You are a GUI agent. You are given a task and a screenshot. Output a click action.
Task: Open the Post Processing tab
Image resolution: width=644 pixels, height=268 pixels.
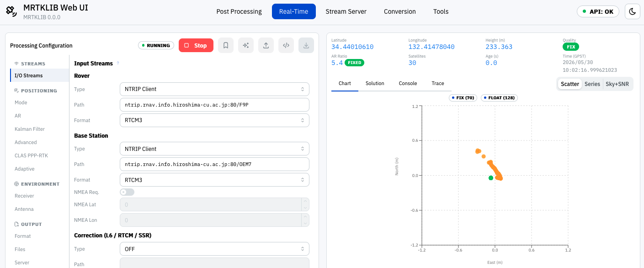(x=239, y=11)
